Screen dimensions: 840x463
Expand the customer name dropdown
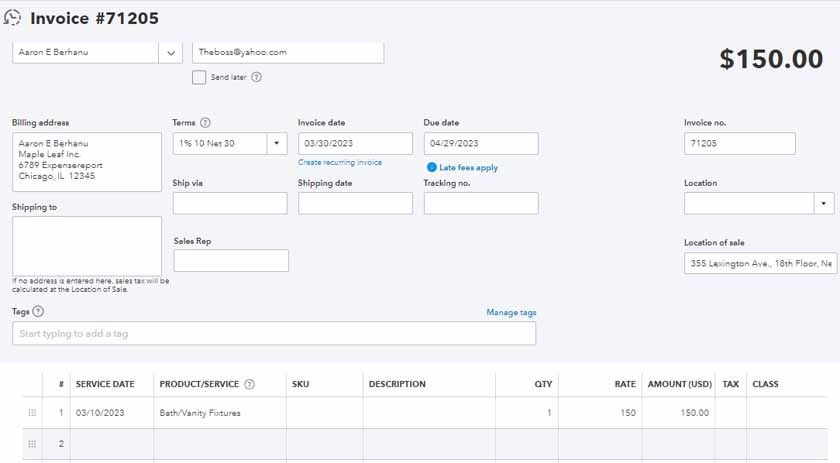click(169, 52)
